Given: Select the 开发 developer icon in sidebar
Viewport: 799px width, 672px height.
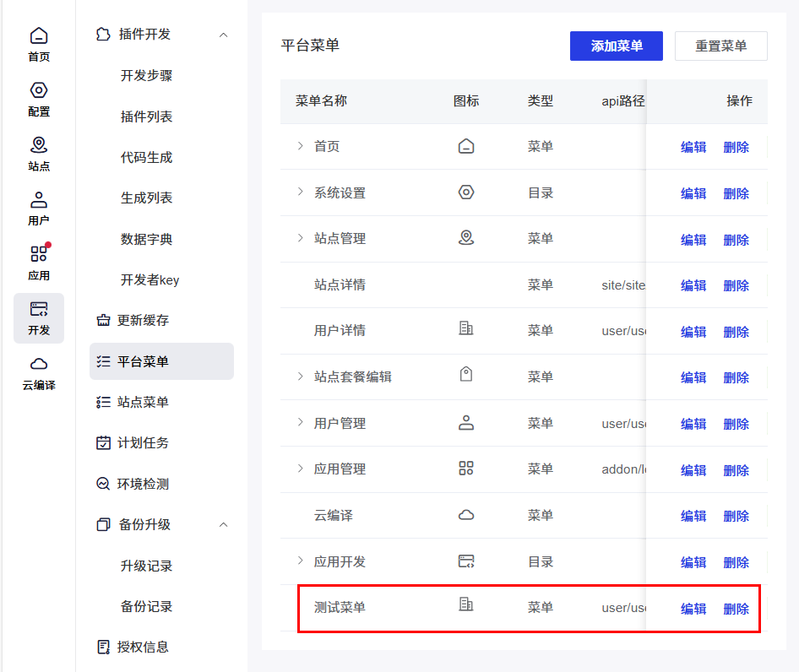Looking at the screenshot, I should (39, 309).
